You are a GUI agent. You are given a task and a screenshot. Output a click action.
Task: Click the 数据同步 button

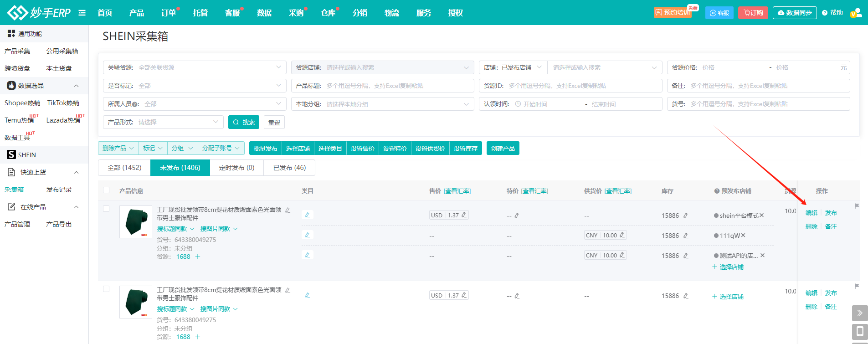point(795,13)
